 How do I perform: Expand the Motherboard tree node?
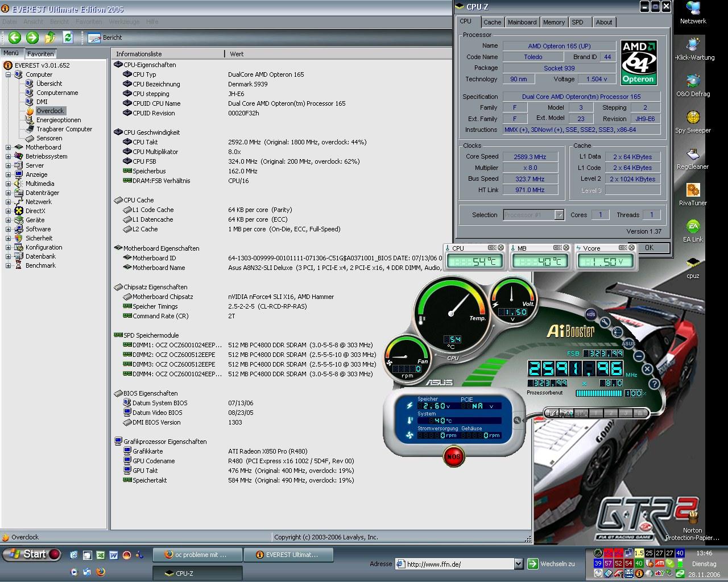9,147
